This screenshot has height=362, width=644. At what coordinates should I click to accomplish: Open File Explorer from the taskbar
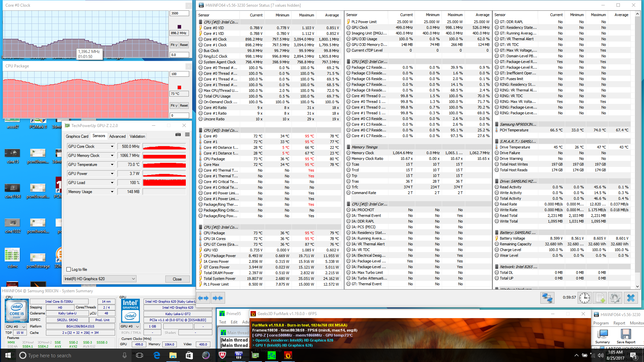click(173, 355)
